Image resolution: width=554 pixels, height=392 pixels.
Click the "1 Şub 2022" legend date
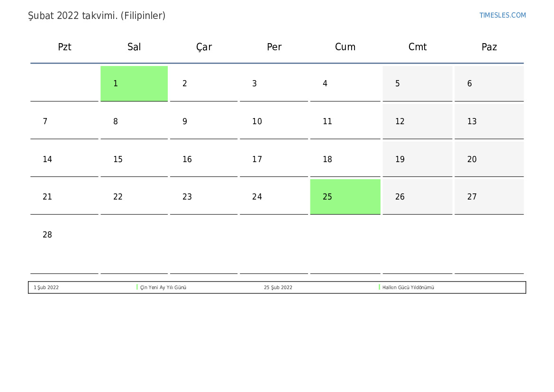[x=46, y=288]
